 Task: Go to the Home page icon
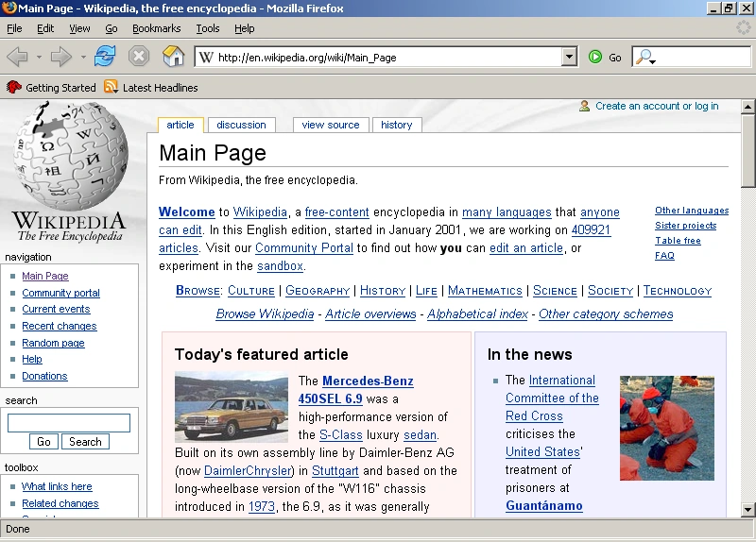pyautogui.click(x=173, y=56)
